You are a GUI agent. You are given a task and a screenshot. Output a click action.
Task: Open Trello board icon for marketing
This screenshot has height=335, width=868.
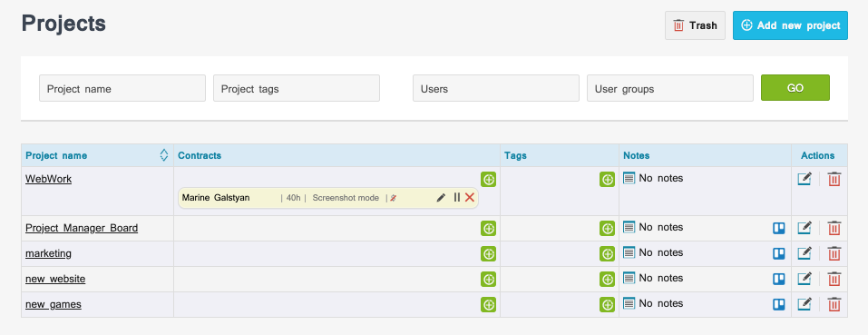pyautogui.click(x=779, y=253)
